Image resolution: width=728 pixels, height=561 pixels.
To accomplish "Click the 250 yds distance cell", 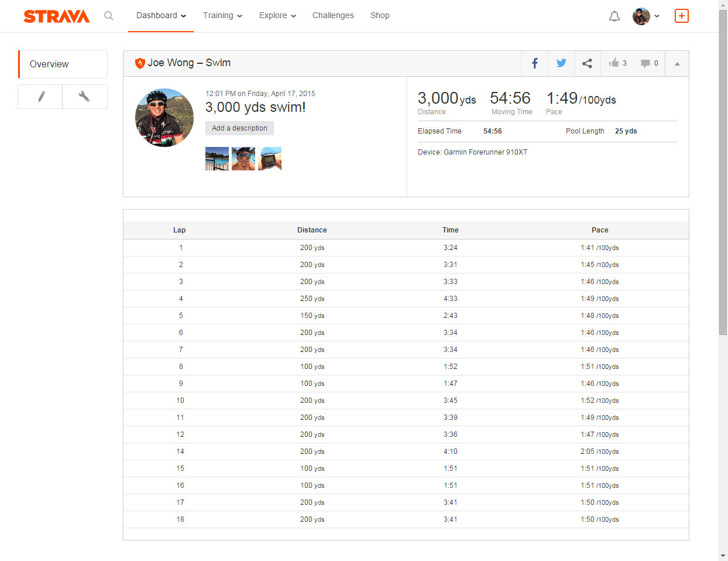I will (x=312, y=299).
